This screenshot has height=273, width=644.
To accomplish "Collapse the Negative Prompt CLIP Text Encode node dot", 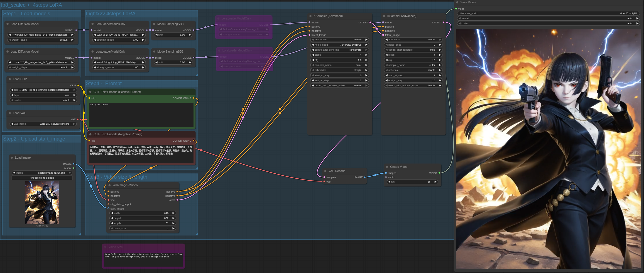I will (90, 134).
